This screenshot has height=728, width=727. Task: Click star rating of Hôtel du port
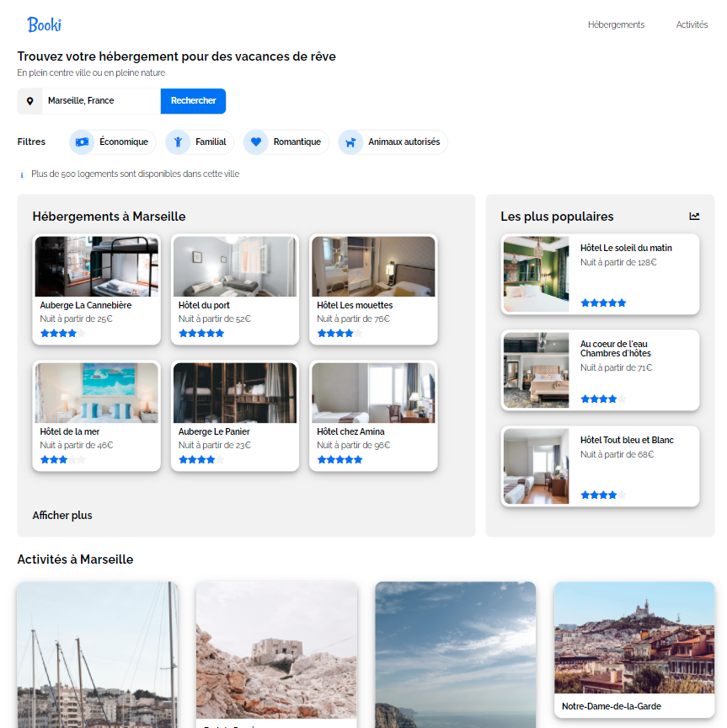pos(201,334)
